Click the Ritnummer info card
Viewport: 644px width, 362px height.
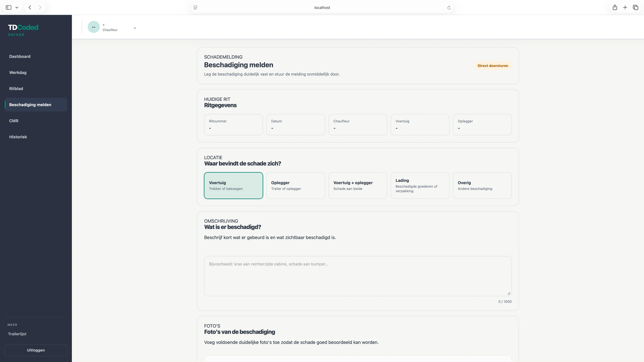pyautogui.click(x=233, y=125)
